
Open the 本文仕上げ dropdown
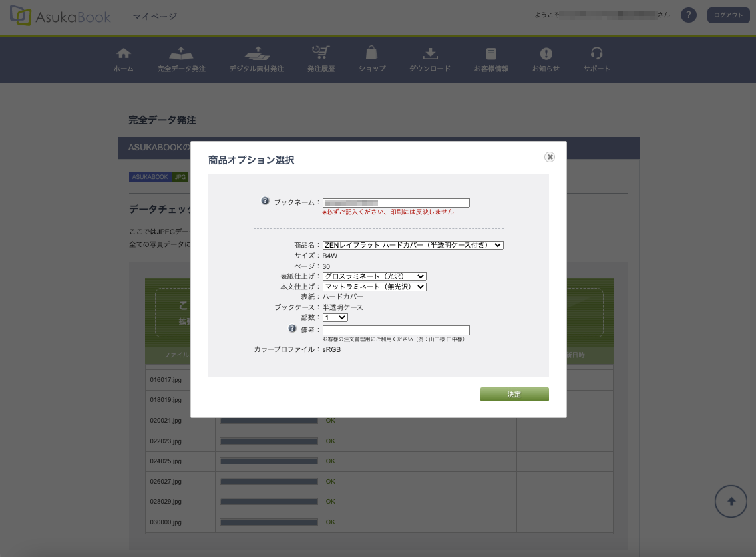click(x=374, y=287)
